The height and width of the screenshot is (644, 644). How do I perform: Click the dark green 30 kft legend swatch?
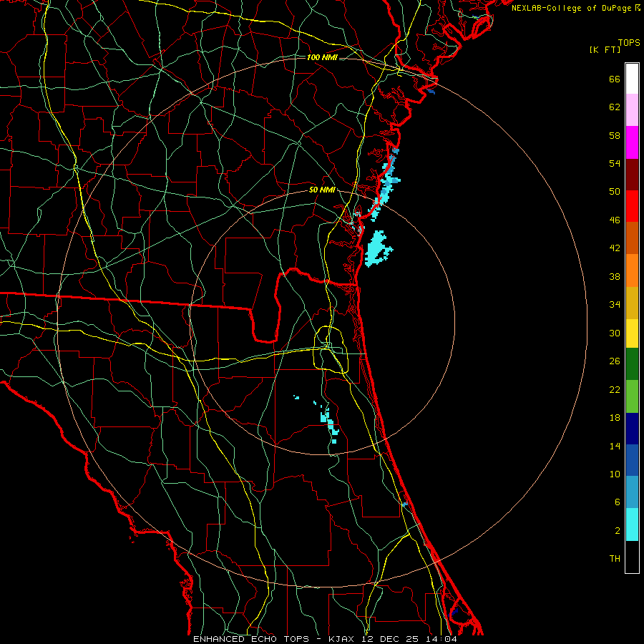tap(632, 364)
